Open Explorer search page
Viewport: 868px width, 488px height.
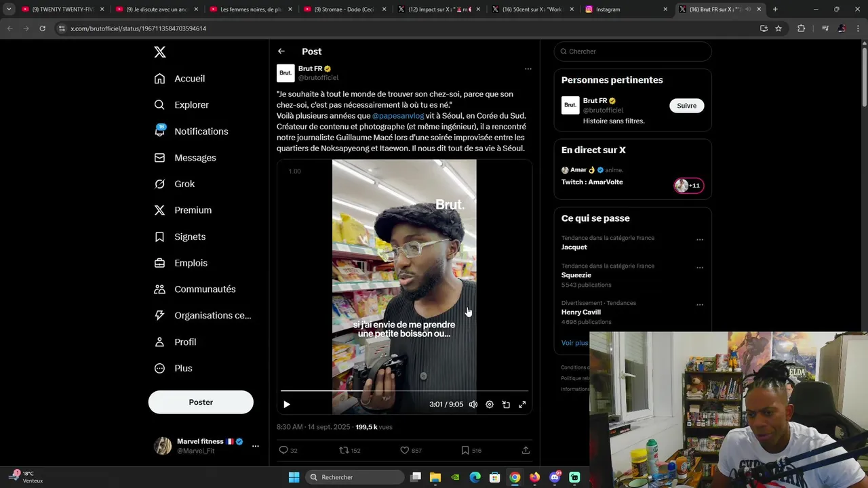click(x=181, y=105)
